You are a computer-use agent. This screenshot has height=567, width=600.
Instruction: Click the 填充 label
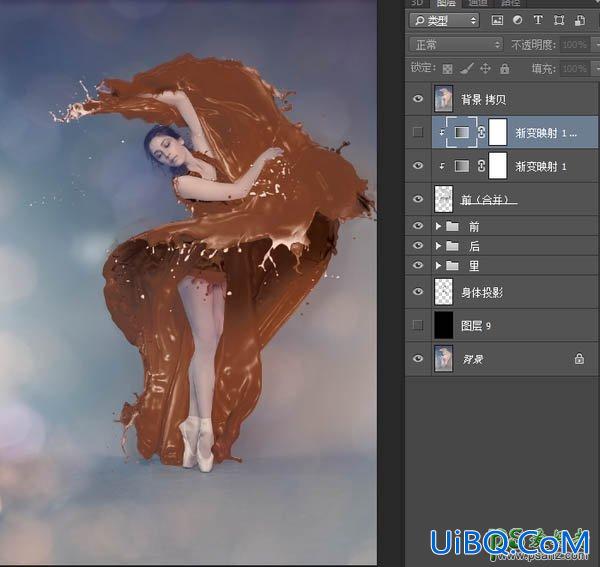543,69
